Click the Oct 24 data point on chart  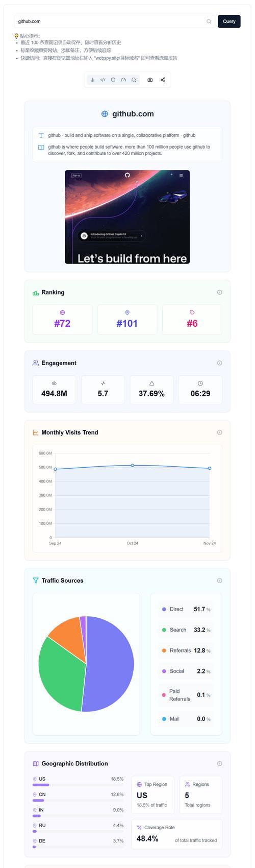click(133, 465)
